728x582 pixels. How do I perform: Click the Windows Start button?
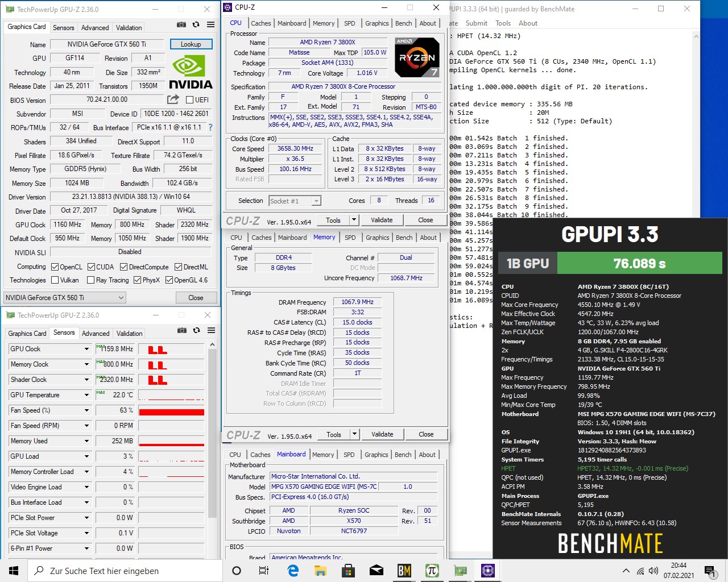click(14, 571)
